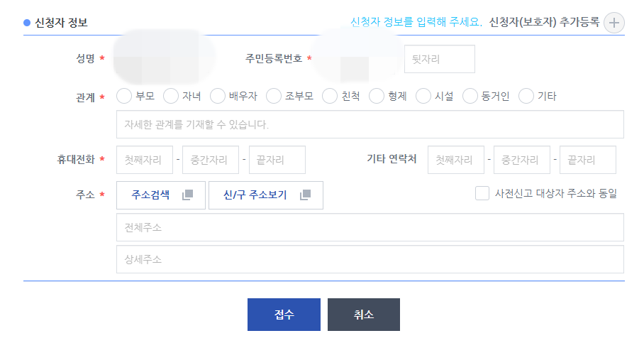The image size is (644, 343).
Task: Choose 배우자 as relationship
Action: pyautogui.click(x=218, y=97)
